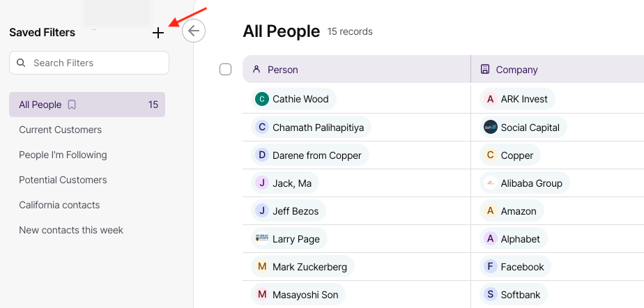The height and width of the screenshot is (308, 644).
Task: Open Masayoshi Son person record
Action: tap(298, 295)
